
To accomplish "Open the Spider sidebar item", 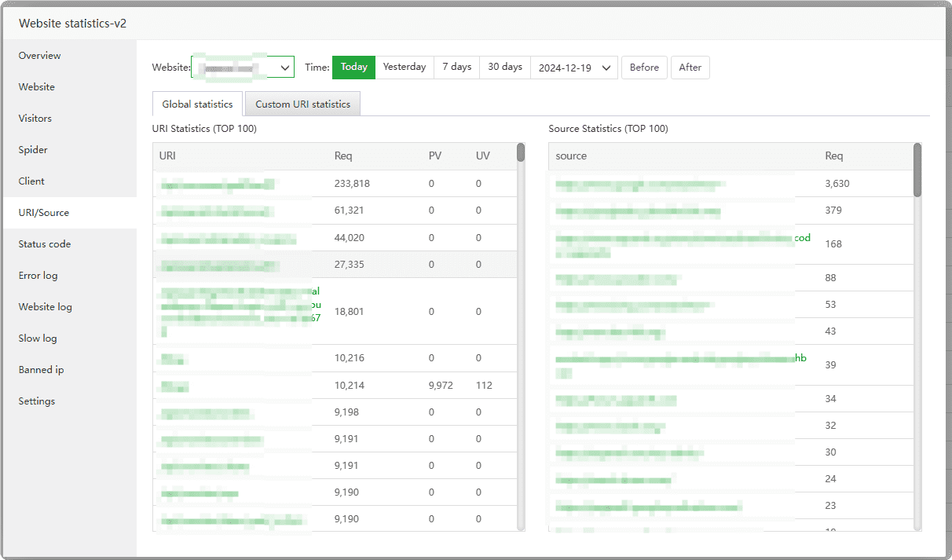I will (x=33, y=150).
